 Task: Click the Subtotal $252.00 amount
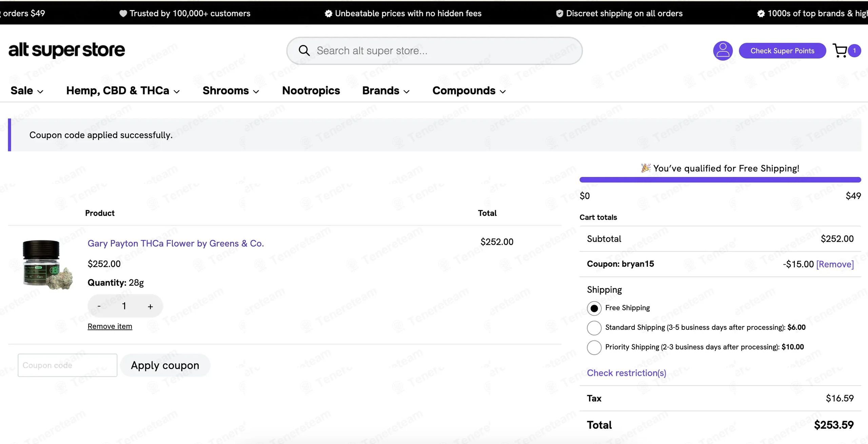837,239
